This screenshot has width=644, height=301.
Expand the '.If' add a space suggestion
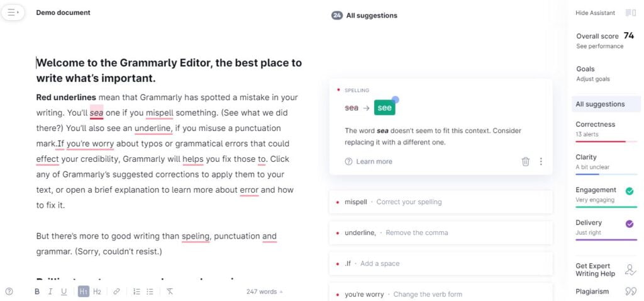click(x=441, y=264)
